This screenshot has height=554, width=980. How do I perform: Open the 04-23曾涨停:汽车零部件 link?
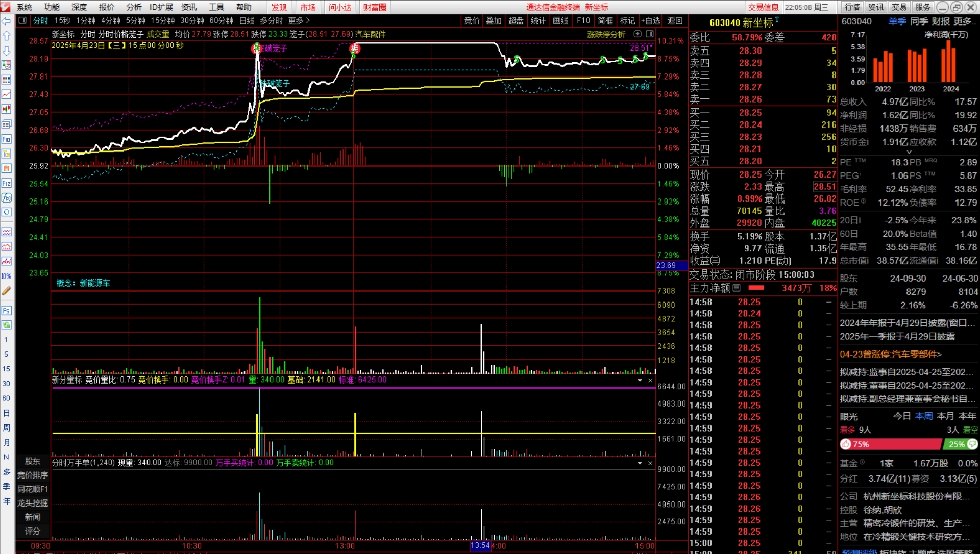click(890, 354)
